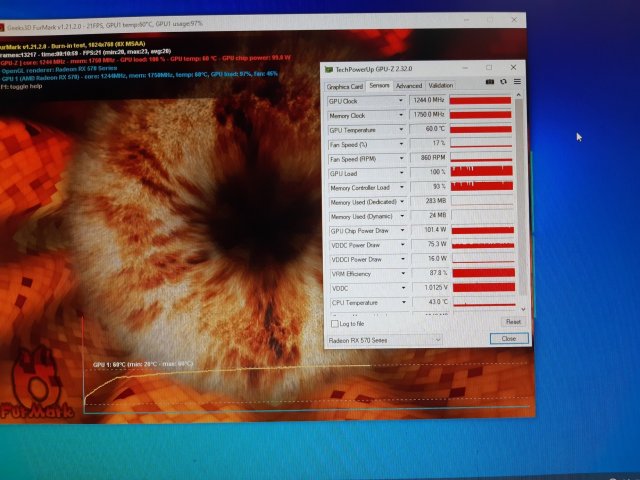Screen dimensions: 640x480
Task: Click the GPU-Z scrollbar up arrow
Action: point(519,95)
